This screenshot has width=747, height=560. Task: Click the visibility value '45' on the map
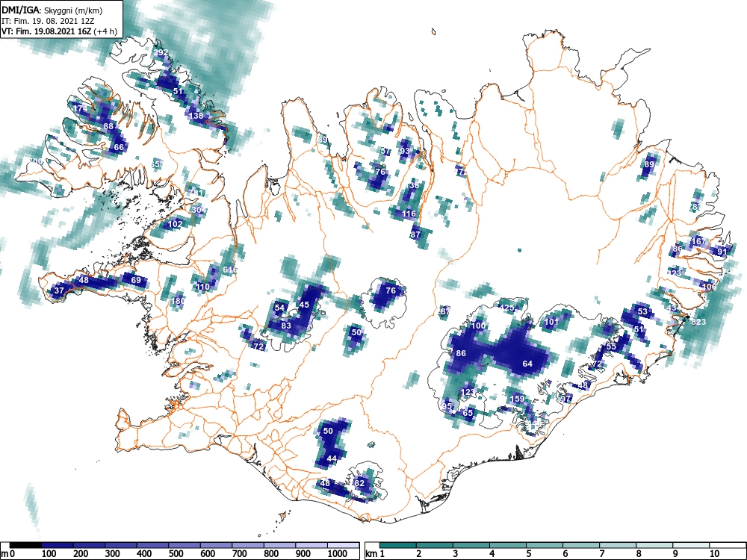[304, 305]
